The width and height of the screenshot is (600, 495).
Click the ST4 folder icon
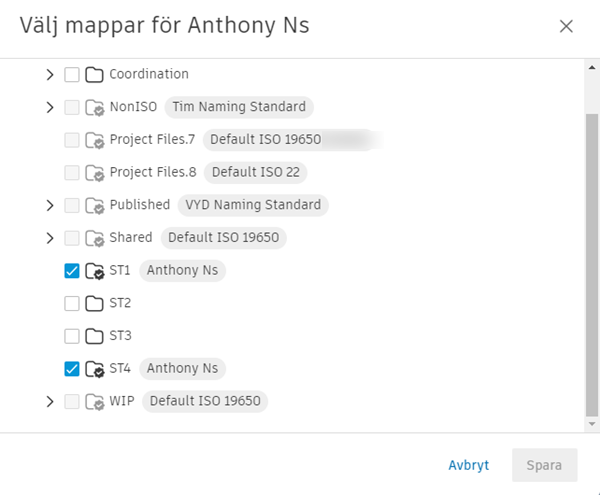(95, 369)
